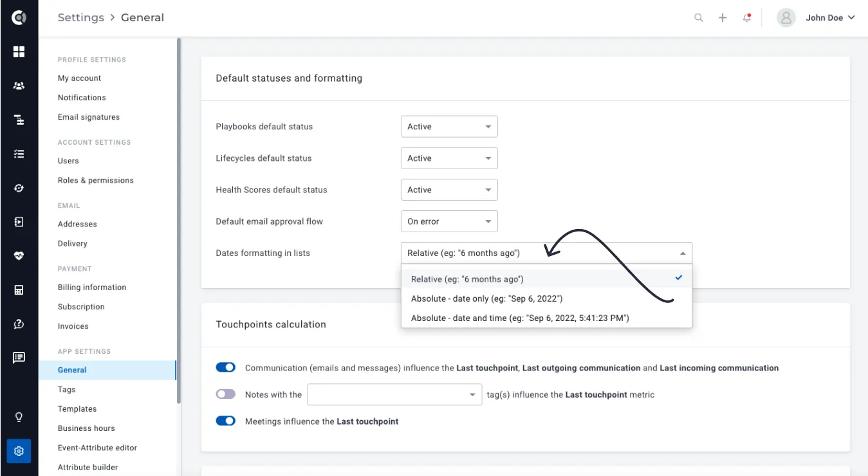Viewport: 868px width, 476px height.
Task: Go to the Templates settings page
Action: [77, 409]
